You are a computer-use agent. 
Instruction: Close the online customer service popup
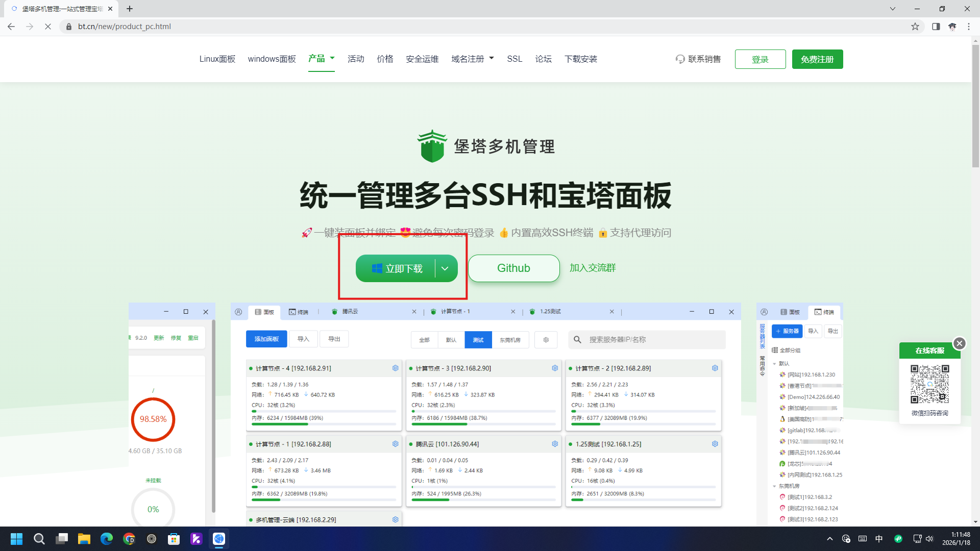pos(959,343)
